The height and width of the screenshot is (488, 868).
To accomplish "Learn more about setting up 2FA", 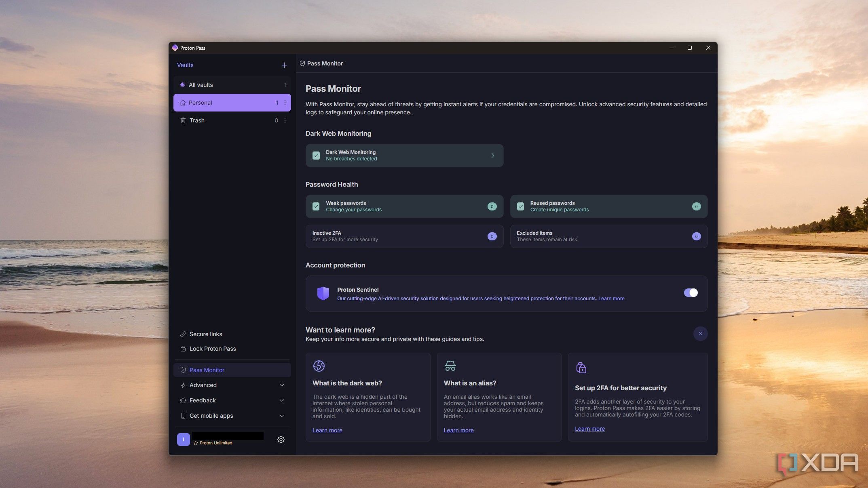I will (589, 429).
